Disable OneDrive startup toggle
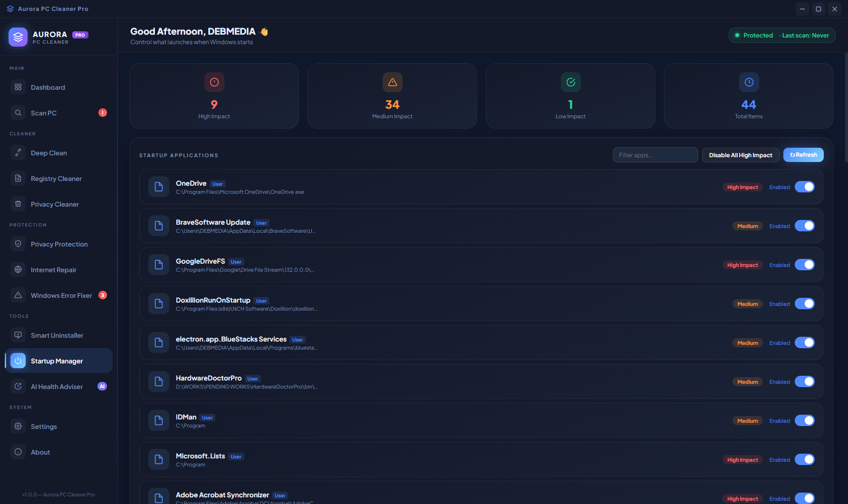This screenshot has width=848, height=504. (805, 187)
